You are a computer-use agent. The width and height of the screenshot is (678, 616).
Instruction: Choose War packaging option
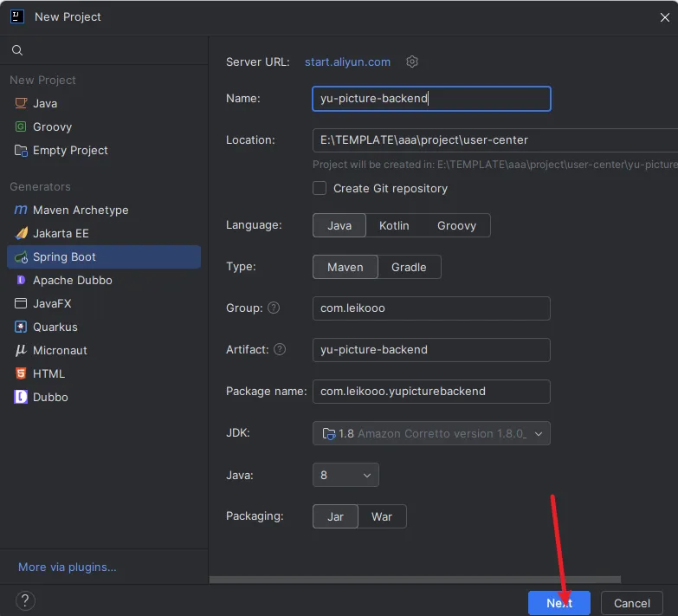tap(382, 516)
